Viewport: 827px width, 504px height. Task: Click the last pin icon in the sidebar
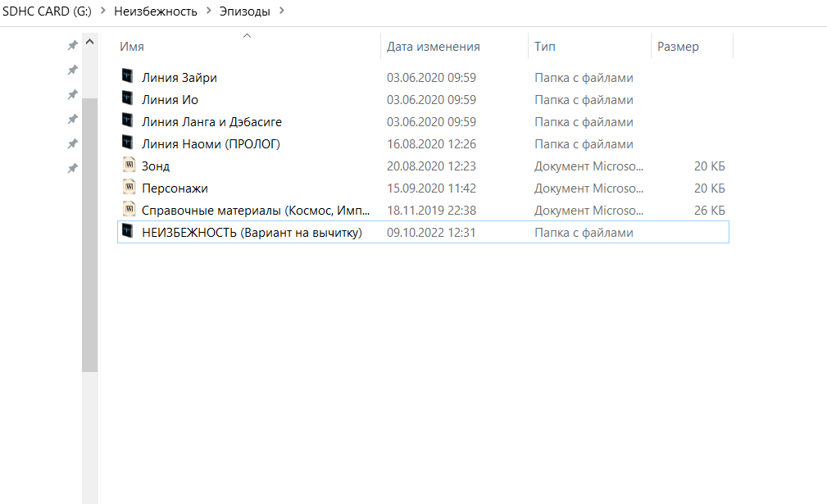pyautogui.click(x=73, y=168)
